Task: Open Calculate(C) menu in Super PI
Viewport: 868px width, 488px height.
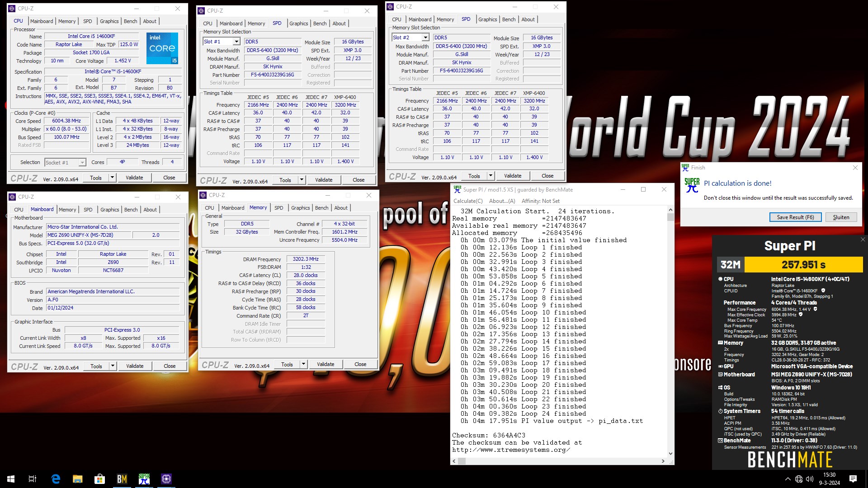Action: (468, 201)
